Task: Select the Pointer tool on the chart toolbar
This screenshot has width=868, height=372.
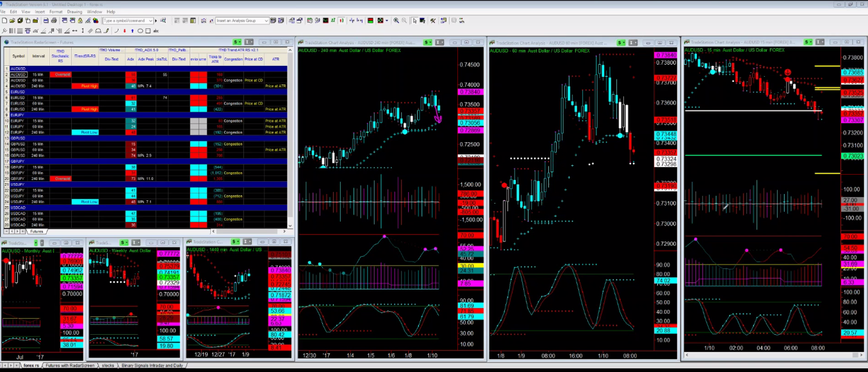Action: coord(414,20)
